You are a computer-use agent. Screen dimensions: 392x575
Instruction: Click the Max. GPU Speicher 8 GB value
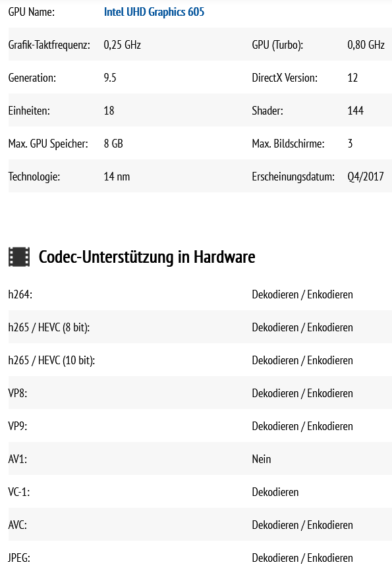pyautogui.click(x=113, y=144)
